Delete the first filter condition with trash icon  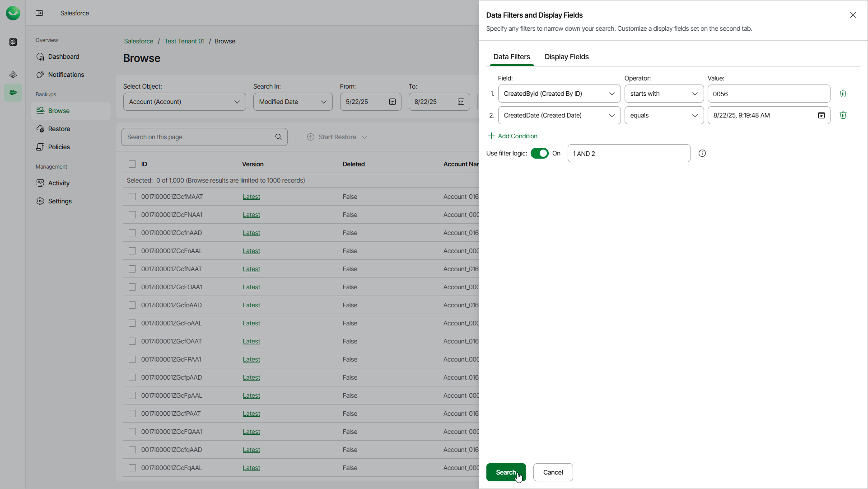843,94
